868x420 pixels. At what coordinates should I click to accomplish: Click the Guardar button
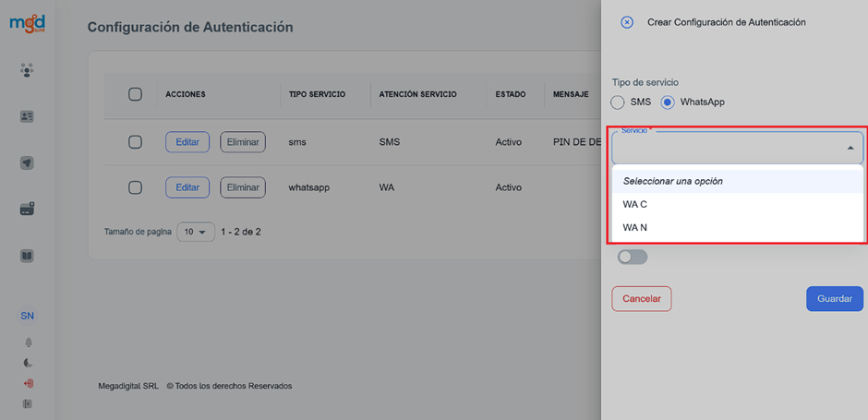[834, 299]
